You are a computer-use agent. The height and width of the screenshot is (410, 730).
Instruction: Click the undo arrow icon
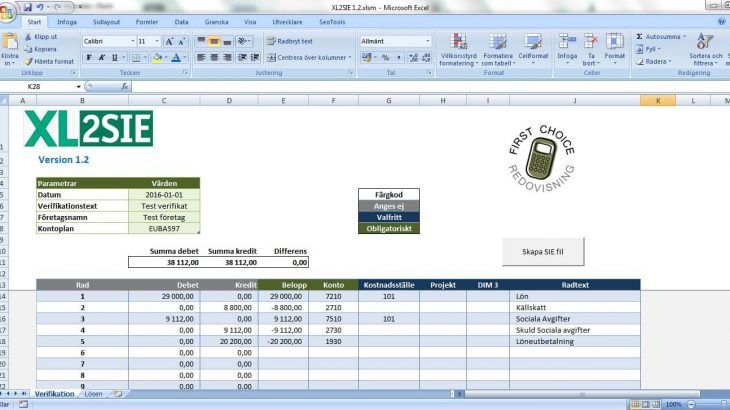(41, 7)
